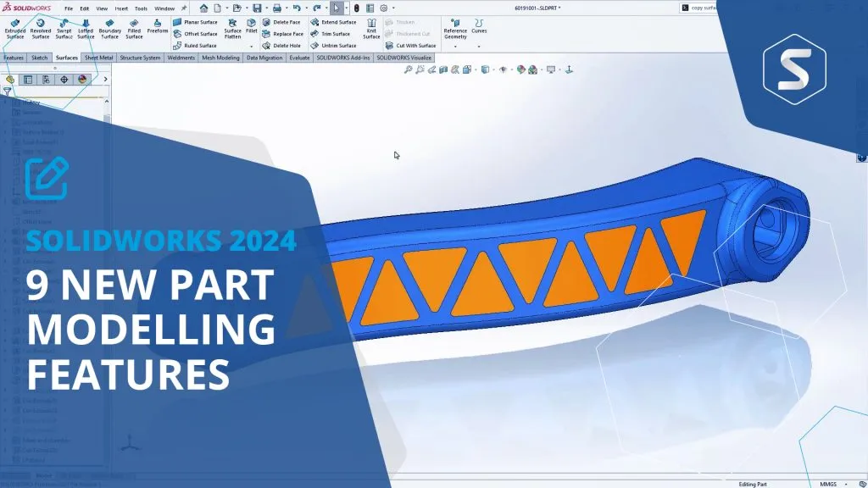The height and width of the screenshot is (488, 868).
Task: Click the Zoom to Fit view icon
Action: 408,69
